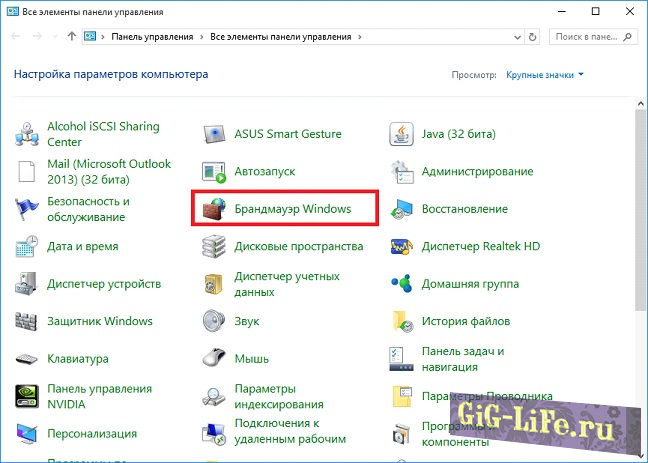Click the vertical scrollbar on the right
Screen dimensions: 648x463
[x=639, y=200]
